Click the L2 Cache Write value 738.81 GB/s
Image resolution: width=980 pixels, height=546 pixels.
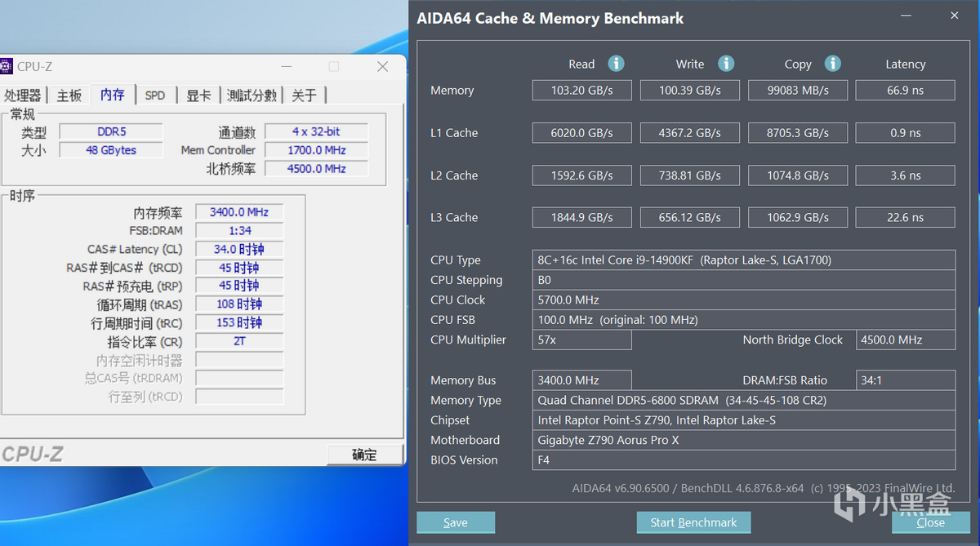[690, 175]
